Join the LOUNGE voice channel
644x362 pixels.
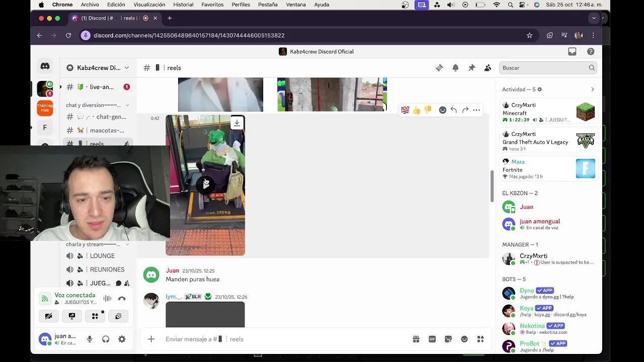click(x=99, y=256)
